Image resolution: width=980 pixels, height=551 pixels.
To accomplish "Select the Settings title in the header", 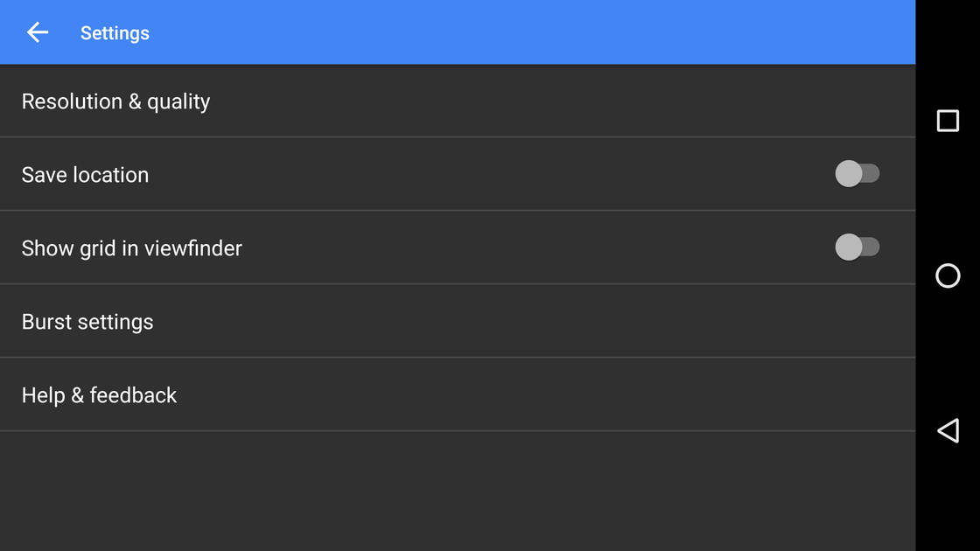I will coord(114,32).
